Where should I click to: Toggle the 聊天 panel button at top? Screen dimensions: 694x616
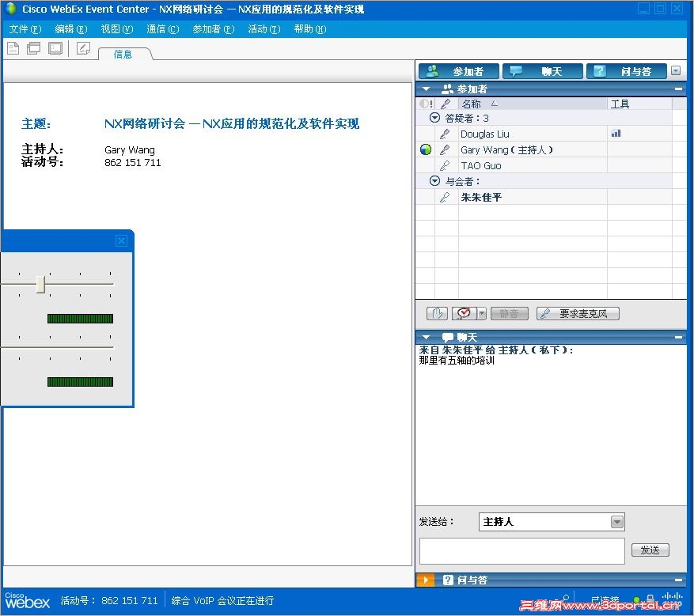click(543, 71)
